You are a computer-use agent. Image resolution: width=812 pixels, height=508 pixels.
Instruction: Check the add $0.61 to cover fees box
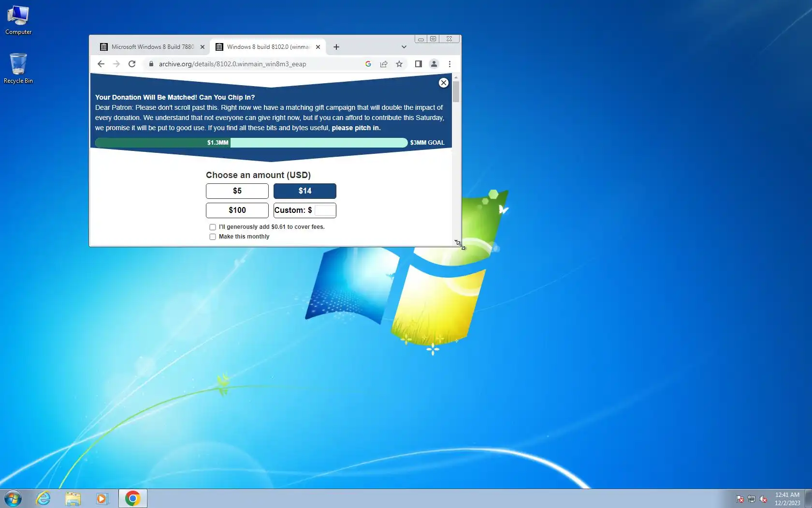tap(213, 227)
